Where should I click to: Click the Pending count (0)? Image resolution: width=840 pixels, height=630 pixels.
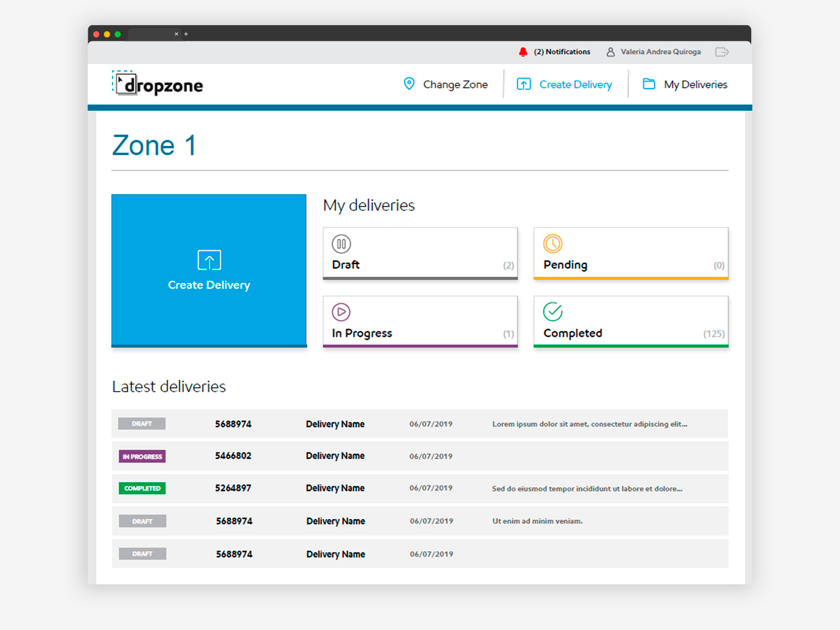point(719,266)
